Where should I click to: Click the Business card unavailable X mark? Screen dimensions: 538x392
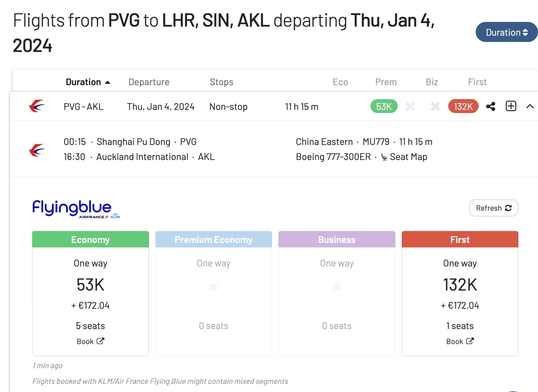point(337,287)
